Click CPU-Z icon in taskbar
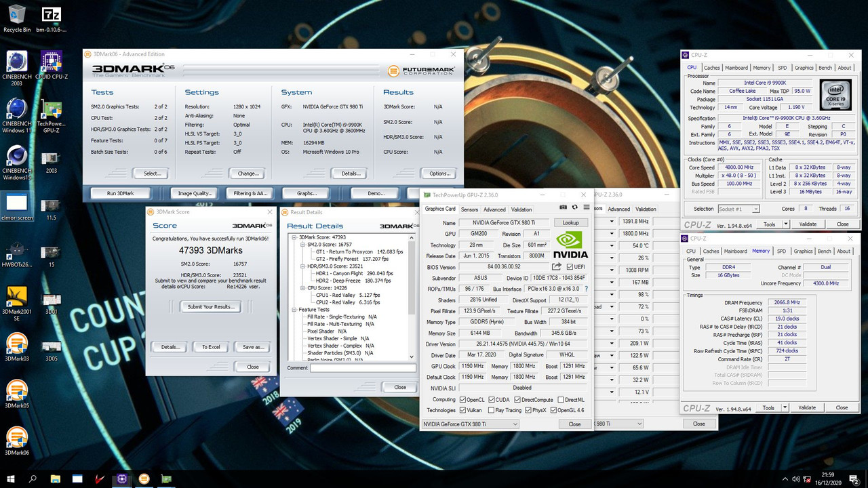 (121, 479)
